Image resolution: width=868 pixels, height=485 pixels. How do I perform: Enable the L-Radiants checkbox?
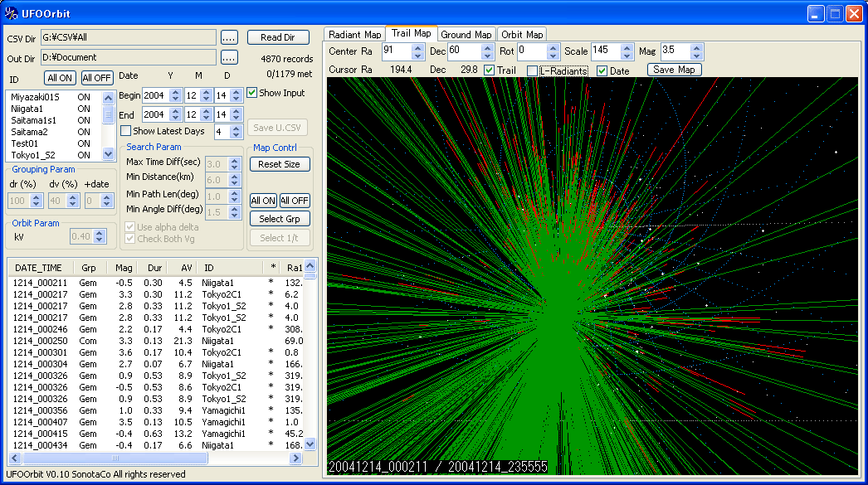coord(533,70)
